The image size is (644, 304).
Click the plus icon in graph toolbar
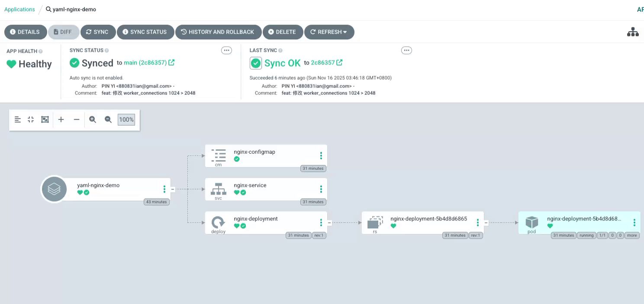61,120
